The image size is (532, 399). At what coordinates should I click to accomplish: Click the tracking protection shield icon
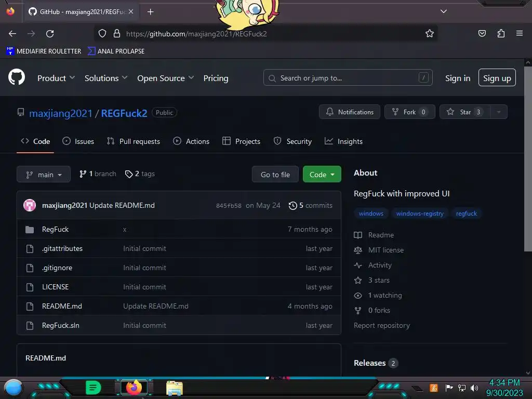point(102,33)
